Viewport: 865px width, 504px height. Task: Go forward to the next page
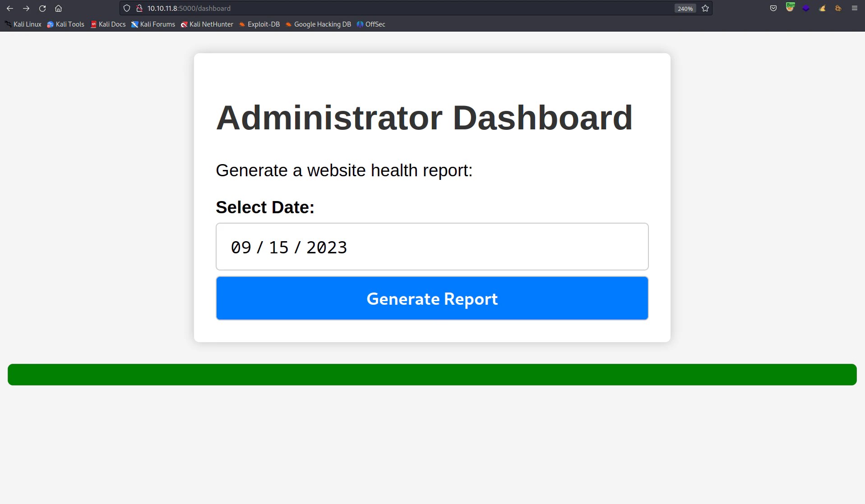pyautogui.click(x=26, y=8)
